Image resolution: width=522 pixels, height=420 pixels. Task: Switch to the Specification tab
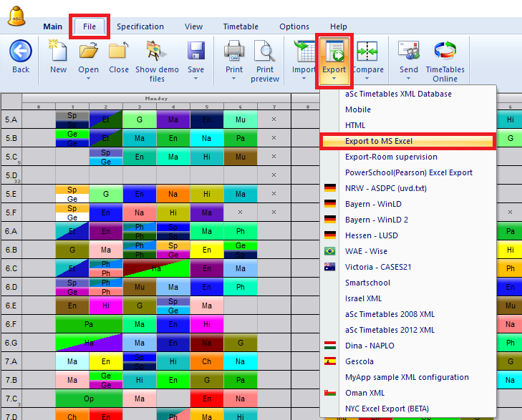140,26
